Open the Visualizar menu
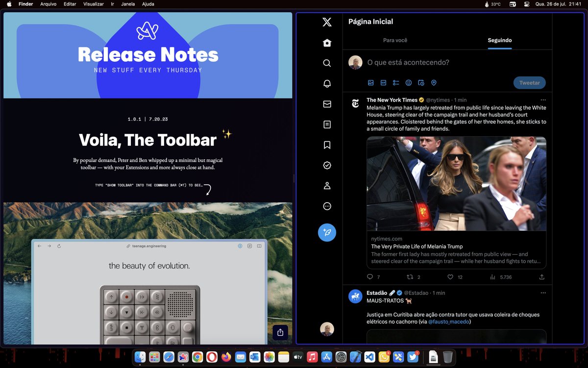The height and width of the screenshot is (368, 588). click(94, 4)
